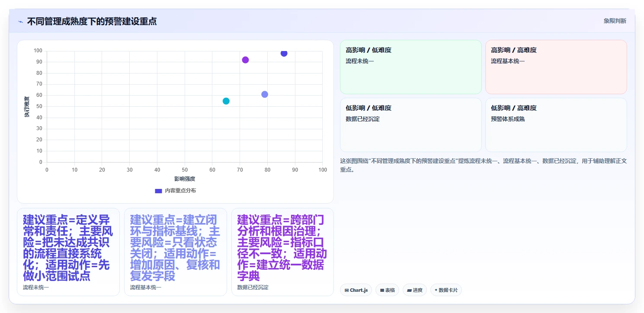Image resolution: width=644 pixels, height=313 pixels.
Task: Click the 进度 tag
Action: click(x=414, y=290)
